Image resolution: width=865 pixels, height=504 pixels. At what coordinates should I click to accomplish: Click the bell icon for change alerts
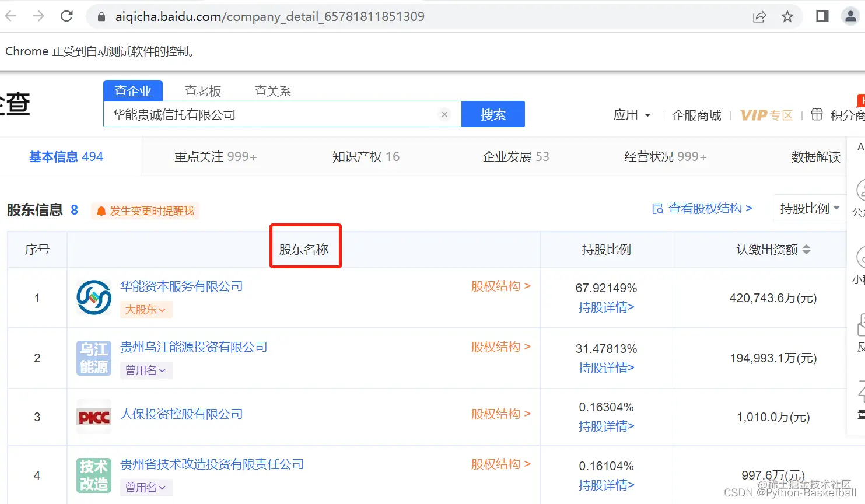[x=101, y=211]
